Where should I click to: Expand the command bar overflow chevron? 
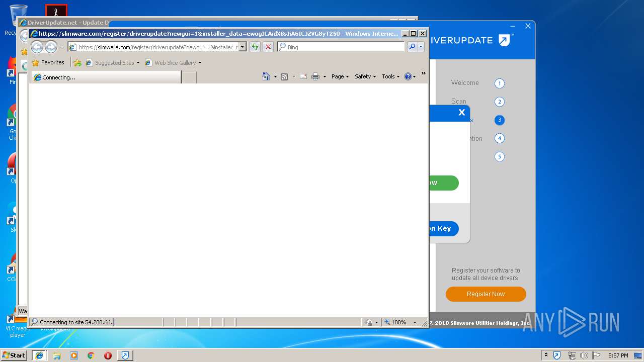tap(423, 73)
